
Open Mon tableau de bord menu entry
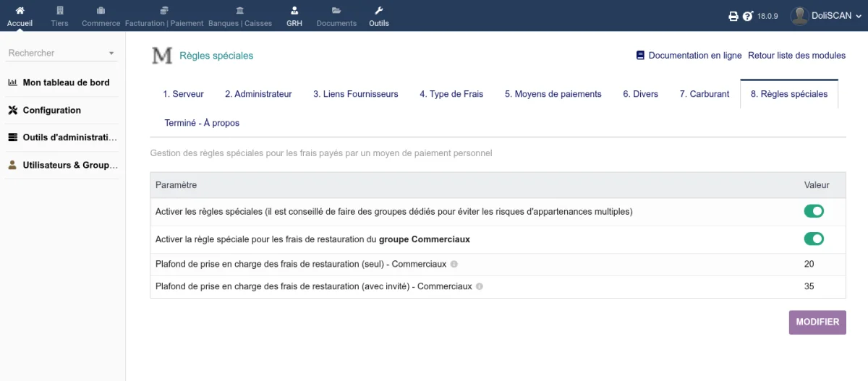coord(67,82)
